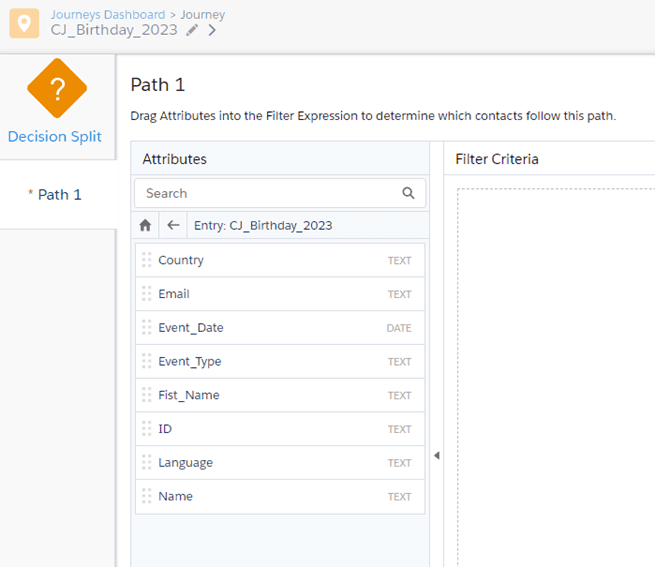Select the Email attribute

(x=279, y=294)
